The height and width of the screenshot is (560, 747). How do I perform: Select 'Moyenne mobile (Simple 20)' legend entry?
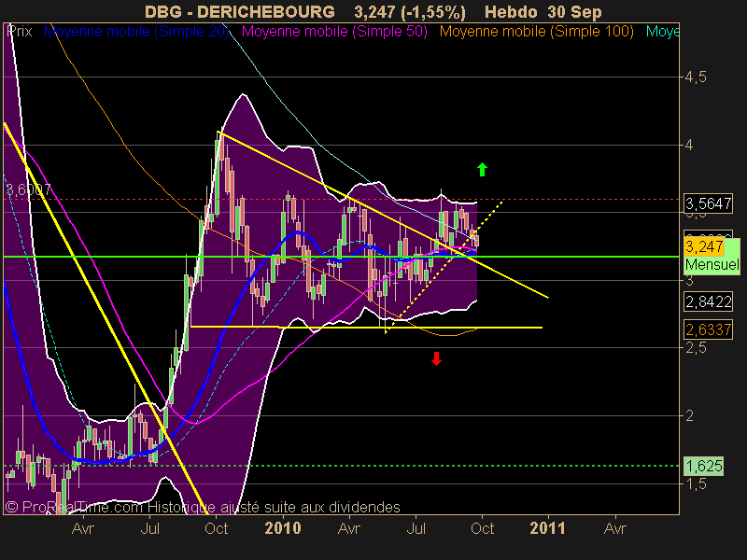click(137, 32)
